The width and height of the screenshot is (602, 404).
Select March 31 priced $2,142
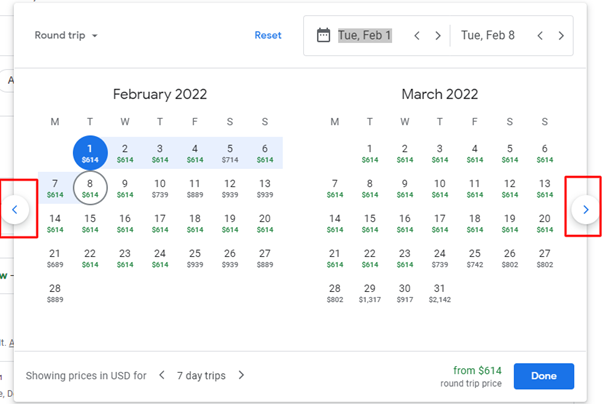click(x=440, y=293)
